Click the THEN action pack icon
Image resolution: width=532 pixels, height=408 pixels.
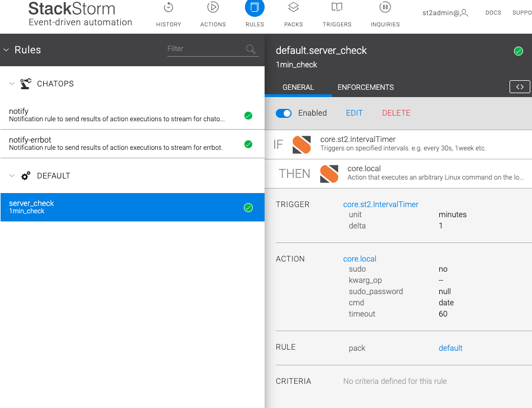coord(329,174)
